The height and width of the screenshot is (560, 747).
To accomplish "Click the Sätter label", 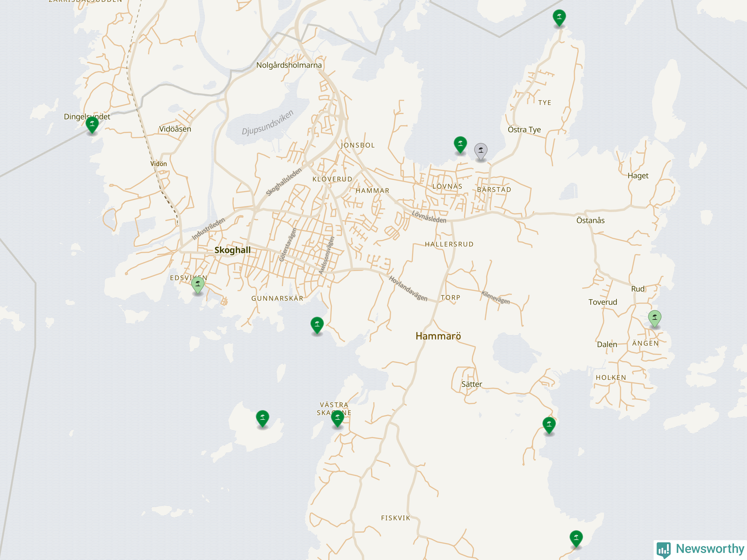I will [x=472, y=384].
